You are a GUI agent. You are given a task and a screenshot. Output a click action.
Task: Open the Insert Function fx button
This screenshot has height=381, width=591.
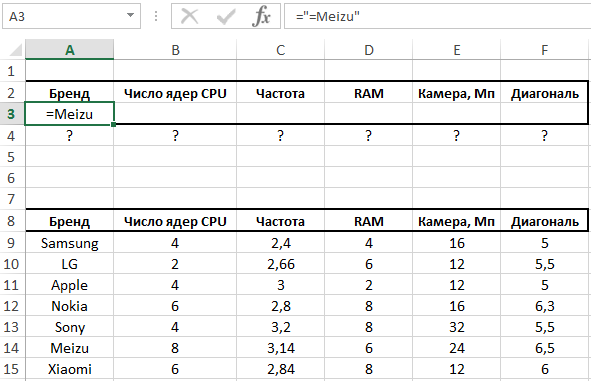point(261,17)
